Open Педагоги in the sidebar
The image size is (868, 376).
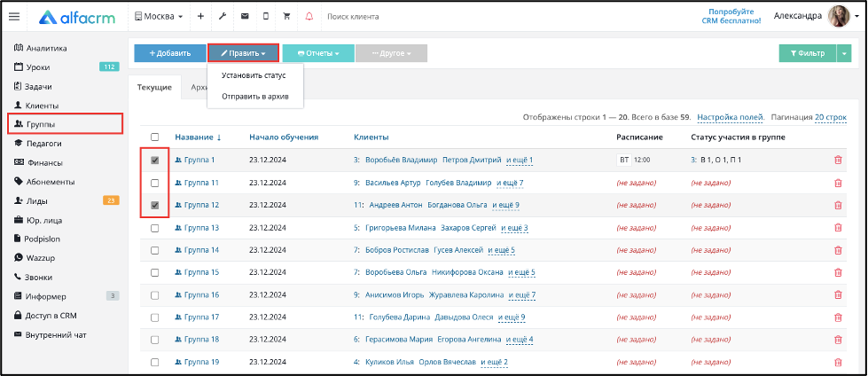(37, 144)
